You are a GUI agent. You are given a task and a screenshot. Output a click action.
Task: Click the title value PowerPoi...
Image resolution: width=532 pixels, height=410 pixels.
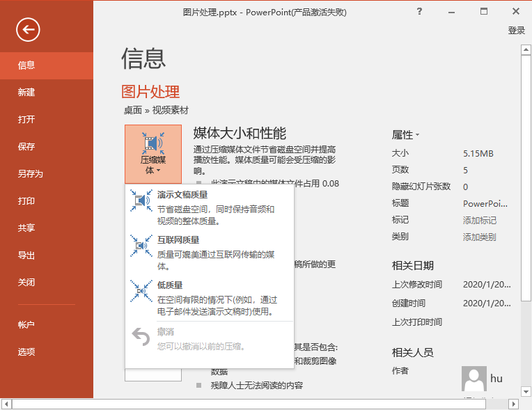click(x=485, y=203)
